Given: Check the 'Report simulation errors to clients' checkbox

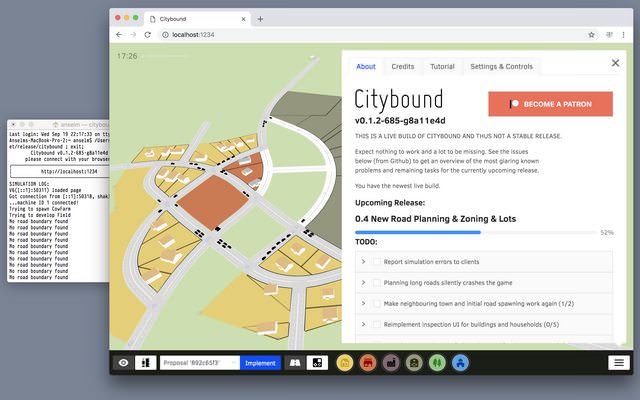Looking at the screenshot, I should [x=377, y=262].
